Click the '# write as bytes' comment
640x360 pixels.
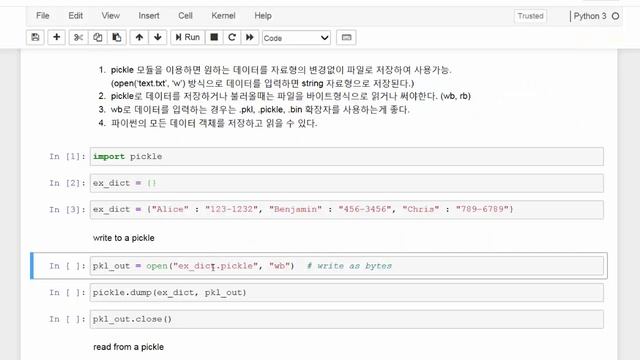click(x=349, y=266)
